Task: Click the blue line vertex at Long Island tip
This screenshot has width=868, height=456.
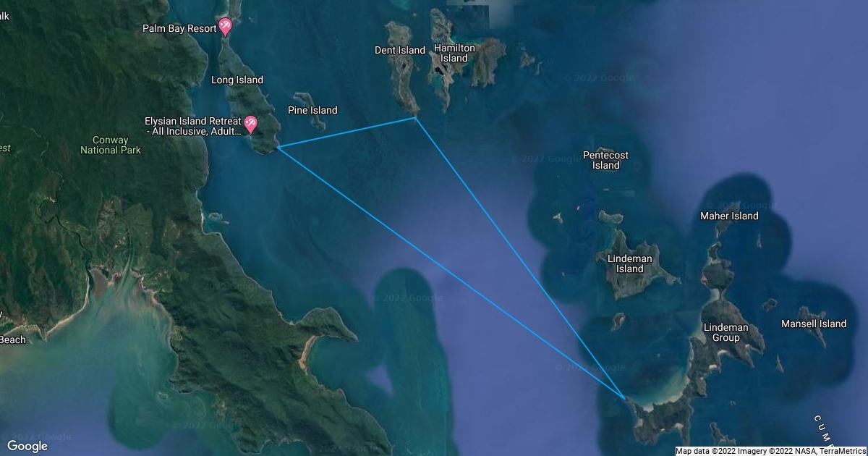Action: [278, 147]
